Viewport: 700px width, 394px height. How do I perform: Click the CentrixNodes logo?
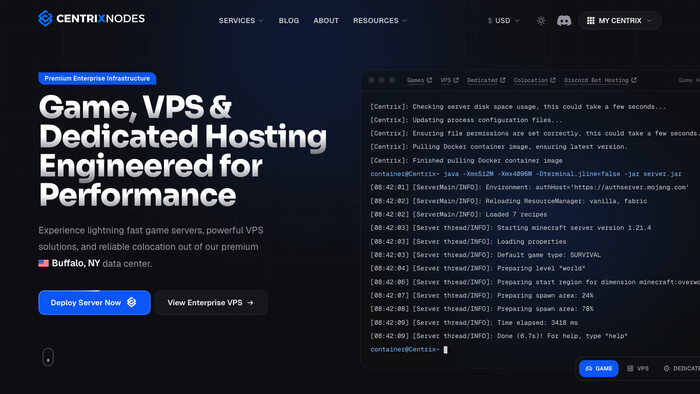tap(92, 19)
